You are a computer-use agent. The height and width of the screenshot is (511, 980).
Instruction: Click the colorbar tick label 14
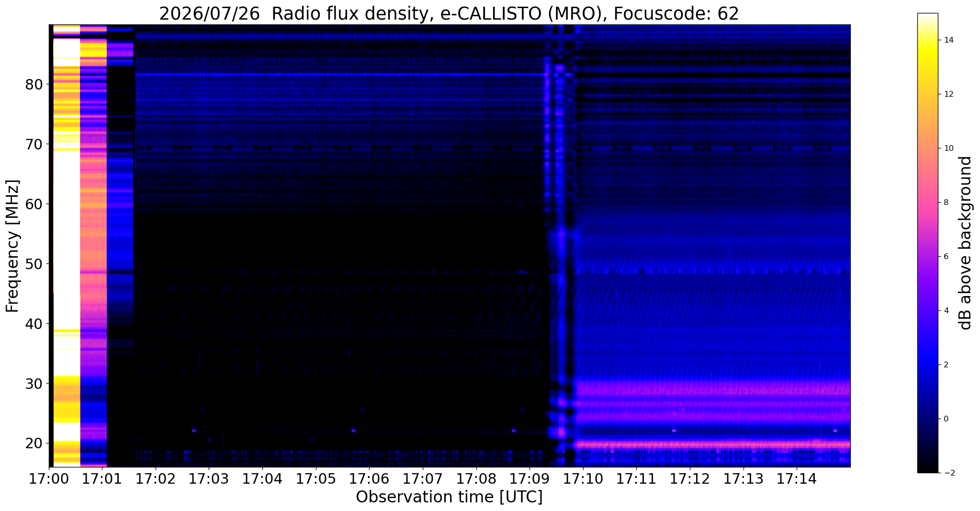click(x=948, y=40)
